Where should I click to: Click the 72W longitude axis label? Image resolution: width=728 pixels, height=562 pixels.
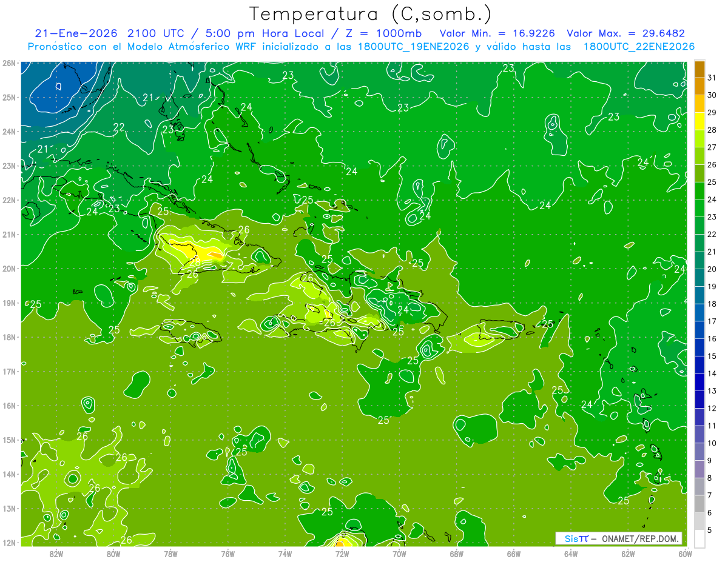tap(342, 554)
